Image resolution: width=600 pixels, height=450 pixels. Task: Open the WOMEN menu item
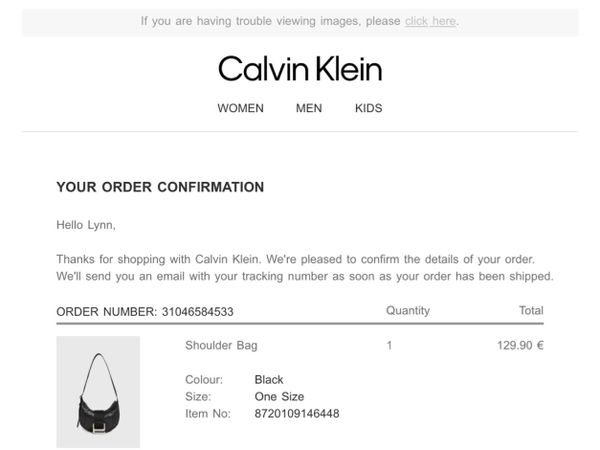(240, 108)
